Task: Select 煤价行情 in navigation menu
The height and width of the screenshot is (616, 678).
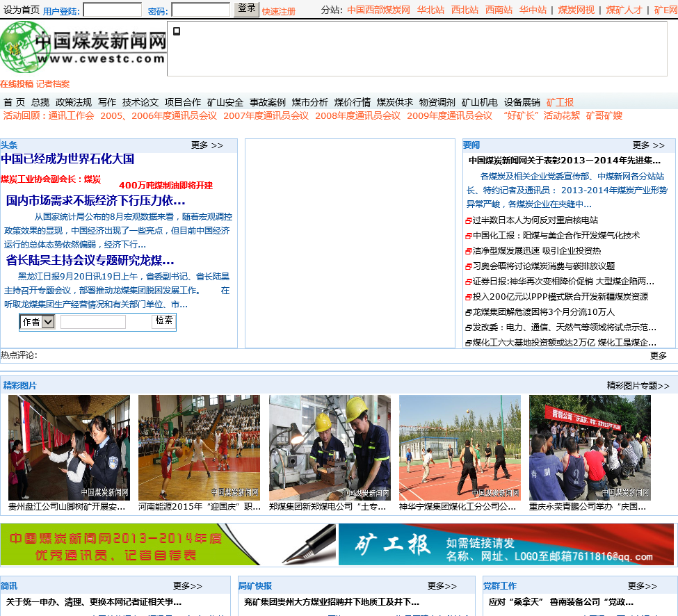Action: pos(353,102)
